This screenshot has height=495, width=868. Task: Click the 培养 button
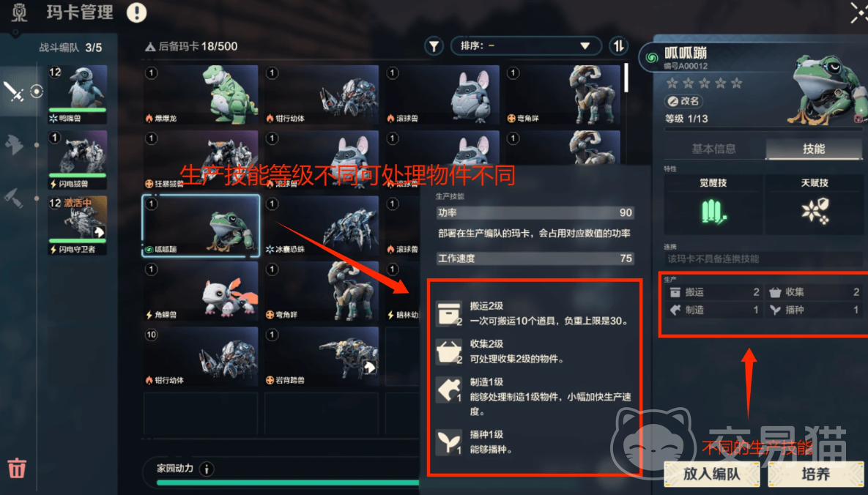816,474
